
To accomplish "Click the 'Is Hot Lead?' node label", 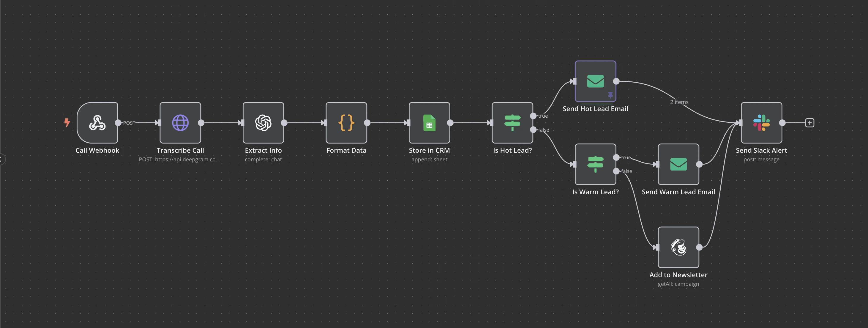I will (x=512, y=150).
